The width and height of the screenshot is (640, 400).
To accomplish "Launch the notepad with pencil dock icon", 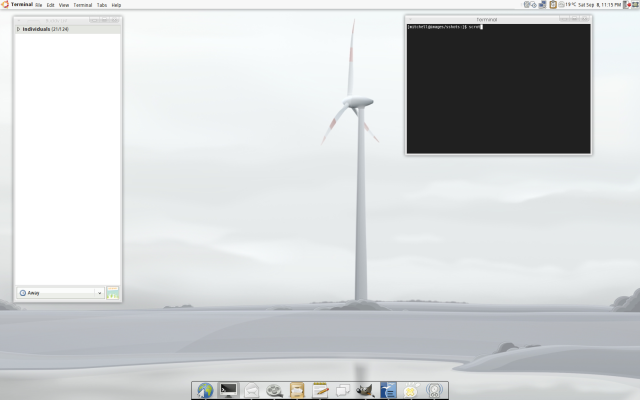I will click(x=320, y=390).
